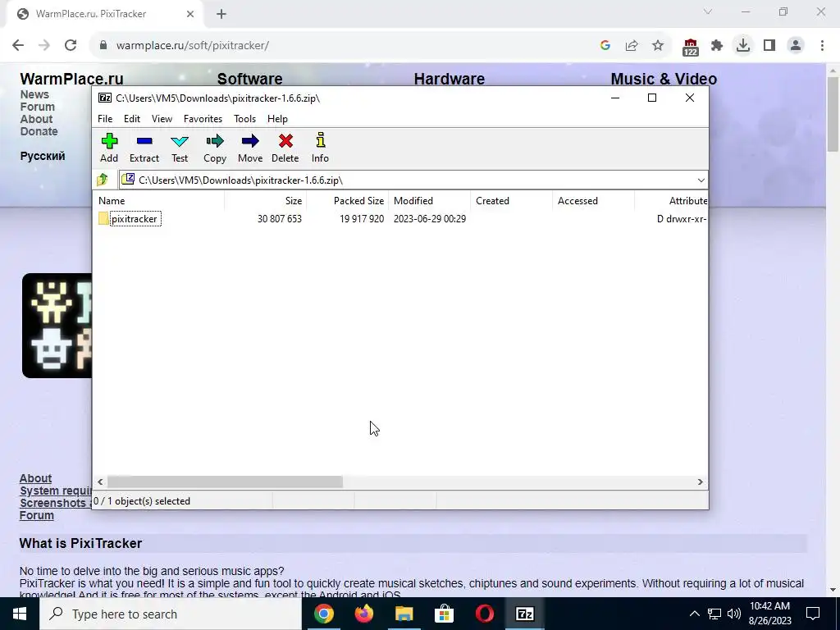The width and height of the screenshot is (840, 630).
Task: Sort by the Created column header
Action: coord(511,201)
